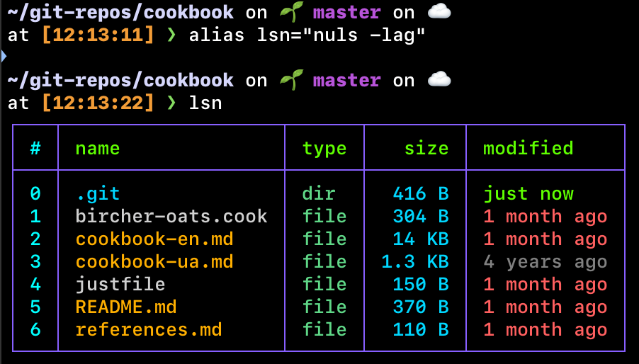Click the blue mark indicator at left edge

[x=3, y=57]
